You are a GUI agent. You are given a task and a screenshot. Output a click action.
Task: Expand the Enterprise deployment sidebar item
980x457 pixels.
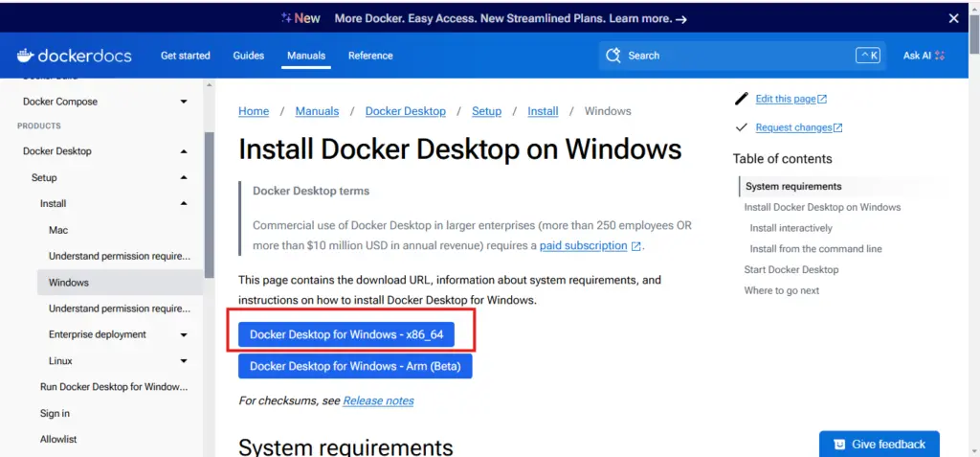184,335
